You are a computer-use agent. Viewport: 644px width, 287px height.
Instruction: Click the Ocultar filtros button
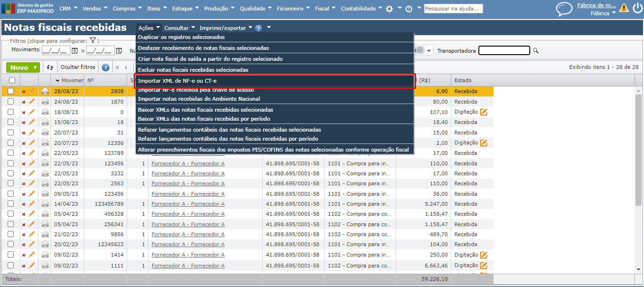click(x=78, y=67)
